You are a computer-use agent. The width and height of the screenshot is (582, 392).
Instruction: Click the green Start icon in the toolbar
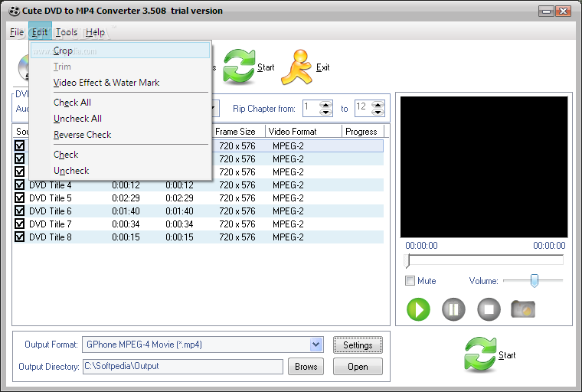(x=239, y=67)
